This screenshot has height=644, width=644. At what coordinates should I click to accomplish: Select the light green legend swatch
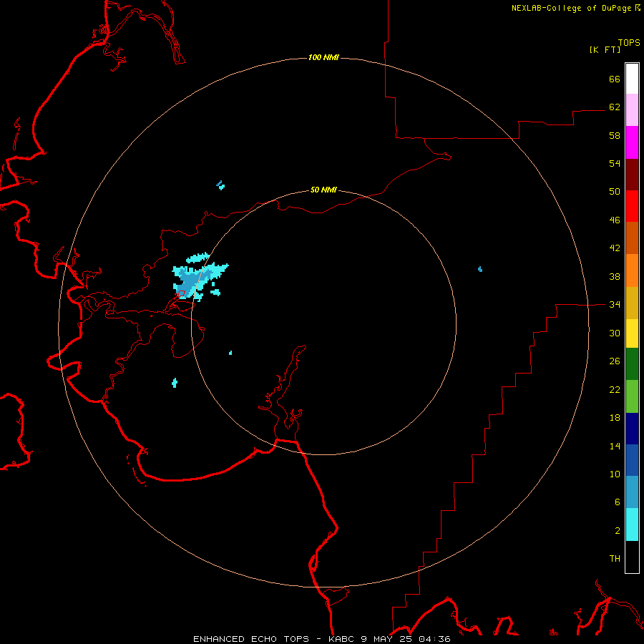(632, 396)
